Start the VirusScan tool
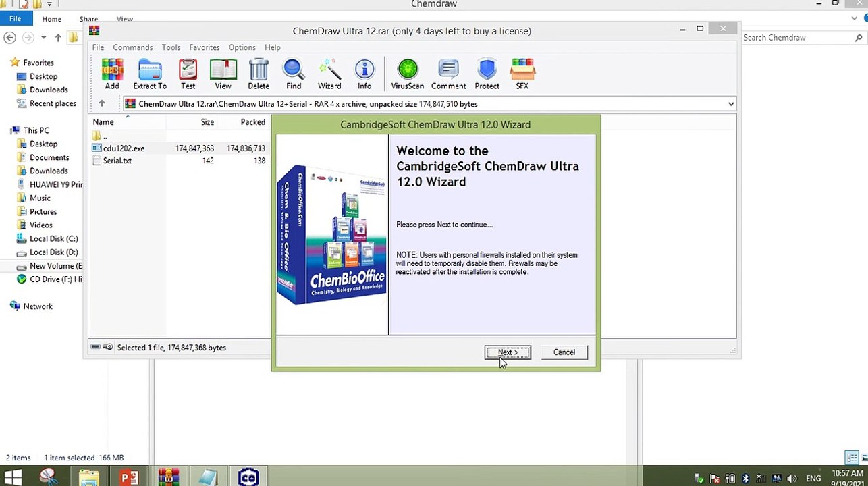The width and height of the screenshot is (868, 486). [408, 74]
